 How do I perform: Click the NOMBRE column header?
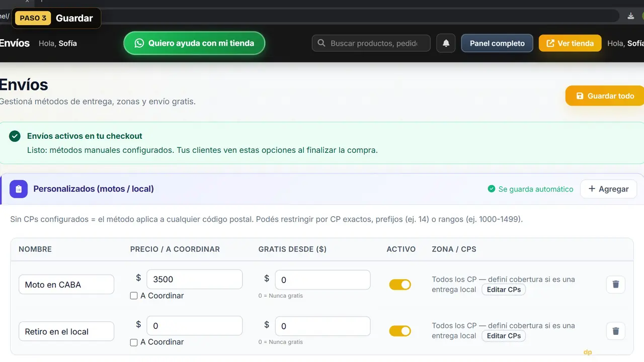tap(35, 249)
